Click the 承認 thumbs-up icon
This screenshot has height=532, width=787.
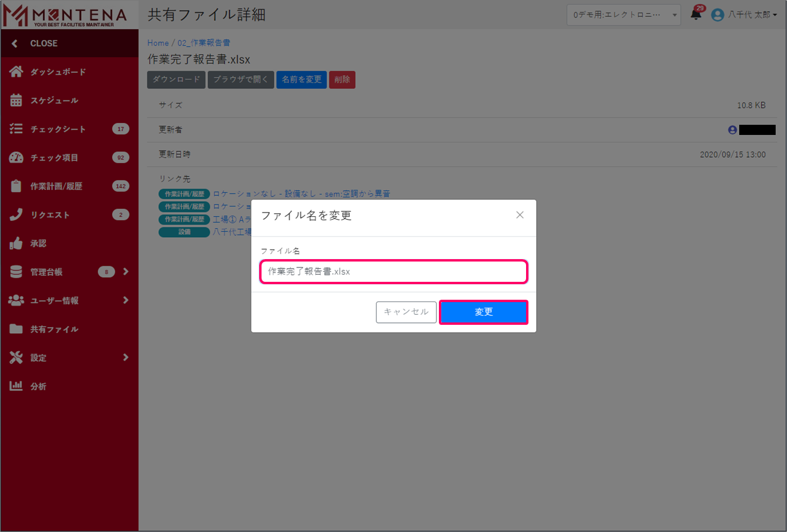click(16, 244)
